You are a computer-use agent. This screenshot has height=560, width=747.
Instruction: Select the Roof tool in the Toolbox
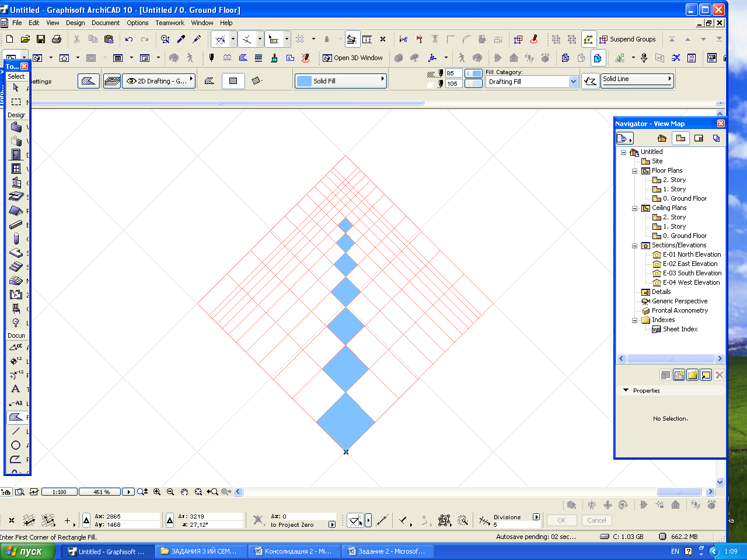pos(16,211)
